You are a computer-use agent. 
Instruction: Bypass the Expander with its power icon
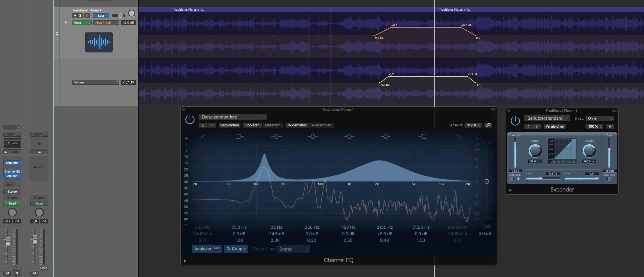coord(515,121)
